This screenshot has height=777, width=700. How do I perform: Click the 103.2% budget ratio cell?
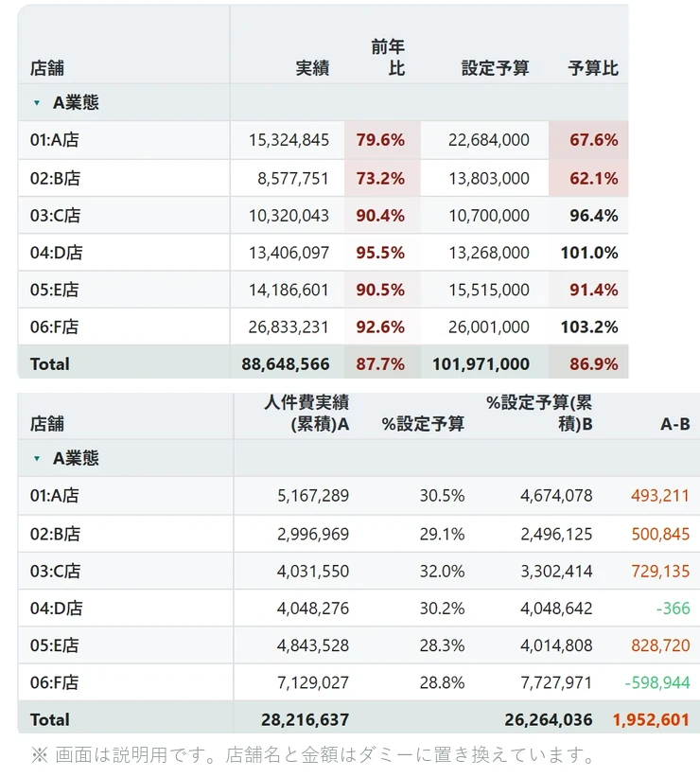coord(589,327)
